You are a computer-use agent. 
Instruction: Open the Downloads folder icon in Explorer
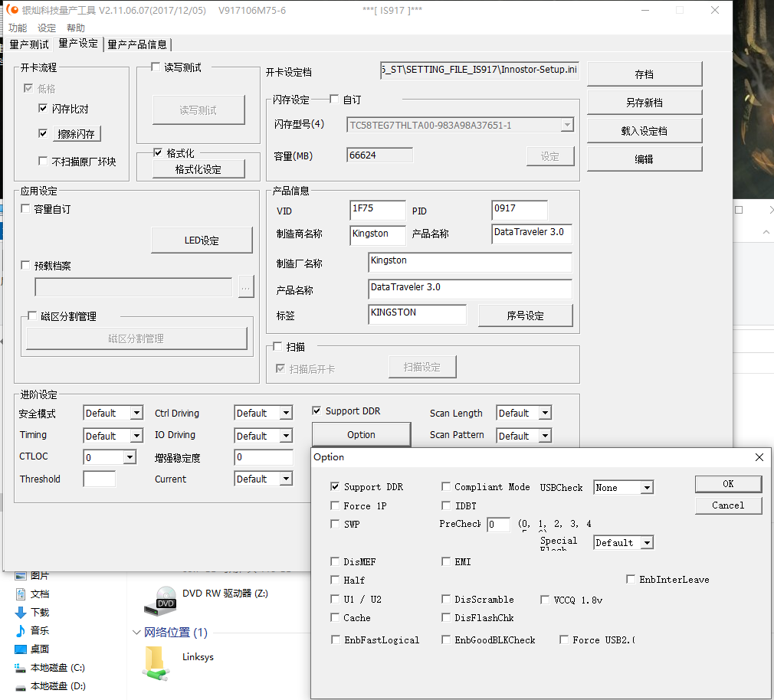click(x=21, y=612)
